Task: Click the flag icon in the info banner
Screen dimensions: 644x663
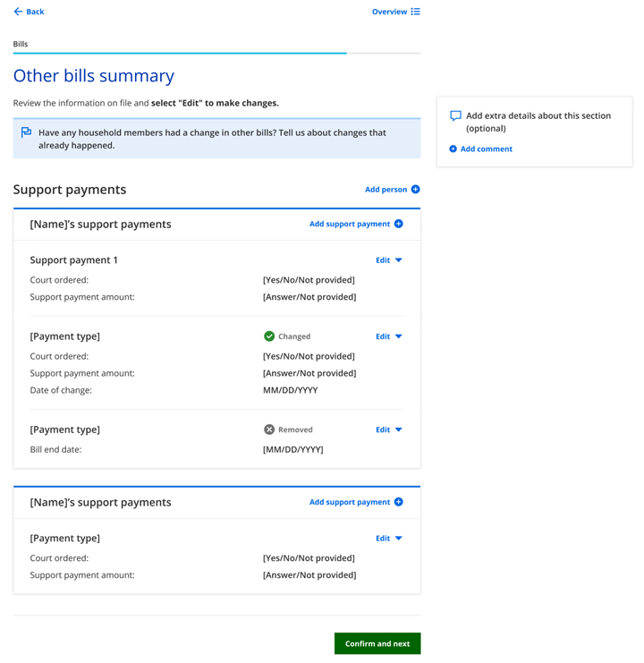Action: point(26,132)
